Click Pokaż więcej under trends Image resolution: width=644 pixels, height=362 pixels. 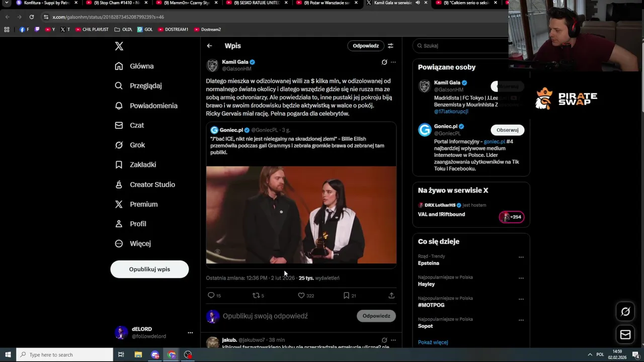tap(433, 342)
